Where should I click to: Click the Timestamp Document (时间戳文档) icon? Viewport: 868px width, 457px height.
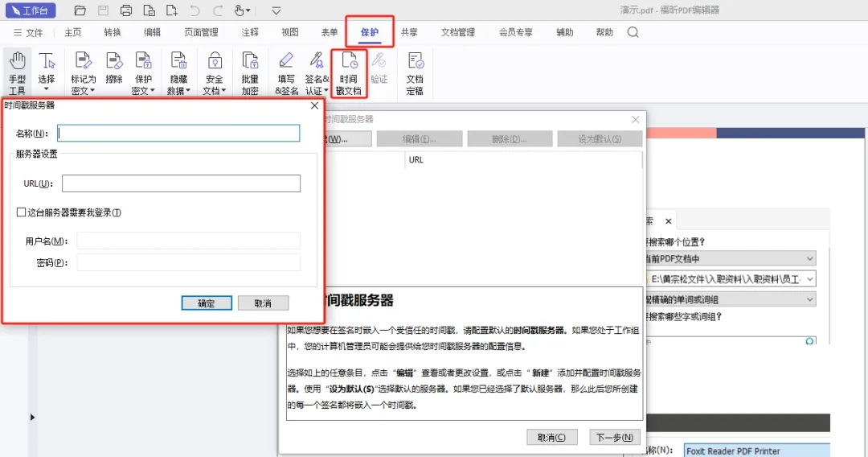349,72
